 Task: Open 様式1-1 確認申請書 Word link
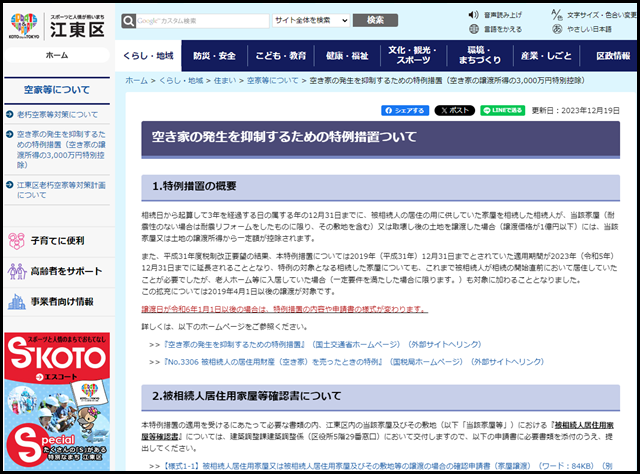point(387,466)
